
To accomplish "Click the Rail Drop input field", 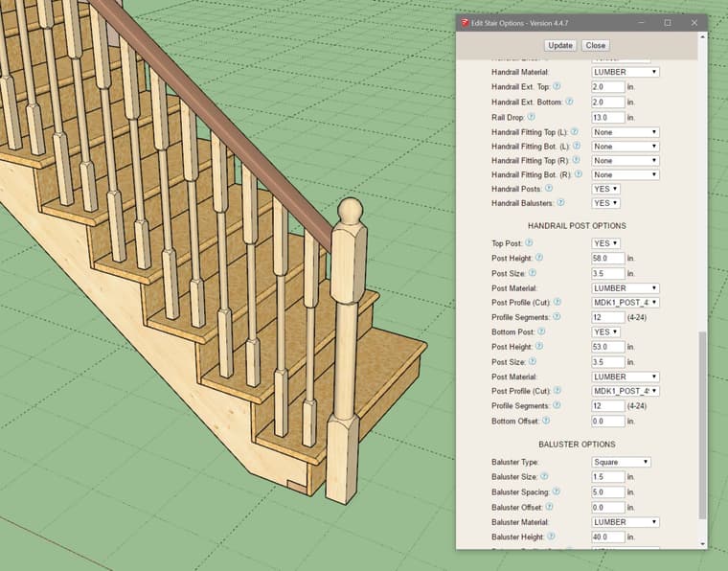I will point(608,117).
